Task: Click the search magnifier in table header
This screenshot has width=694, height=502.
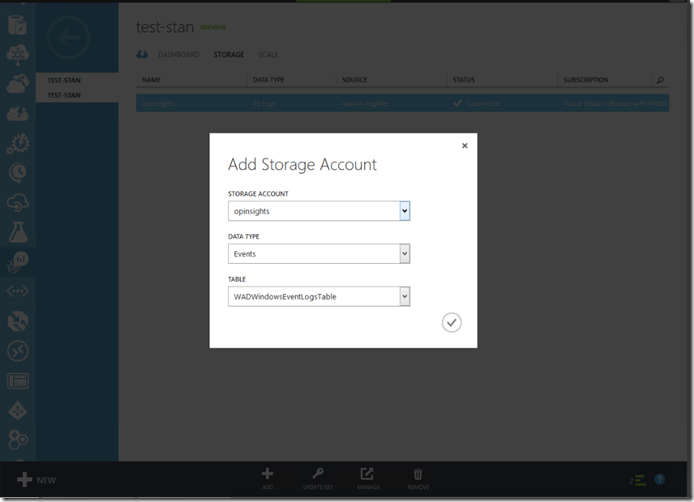Action: point(659,80)
